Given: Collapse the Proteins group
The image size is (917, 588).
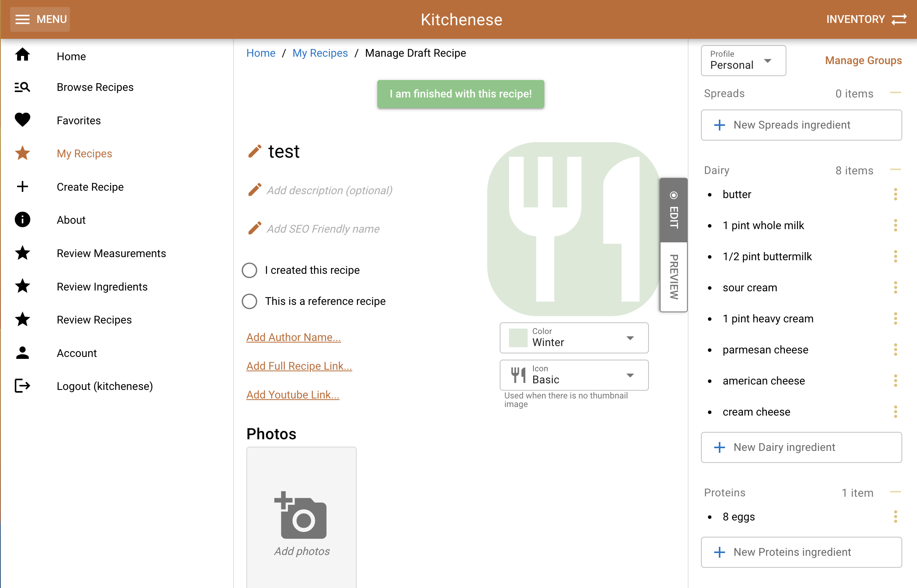Looking at the screenshot, I should 896,492.
